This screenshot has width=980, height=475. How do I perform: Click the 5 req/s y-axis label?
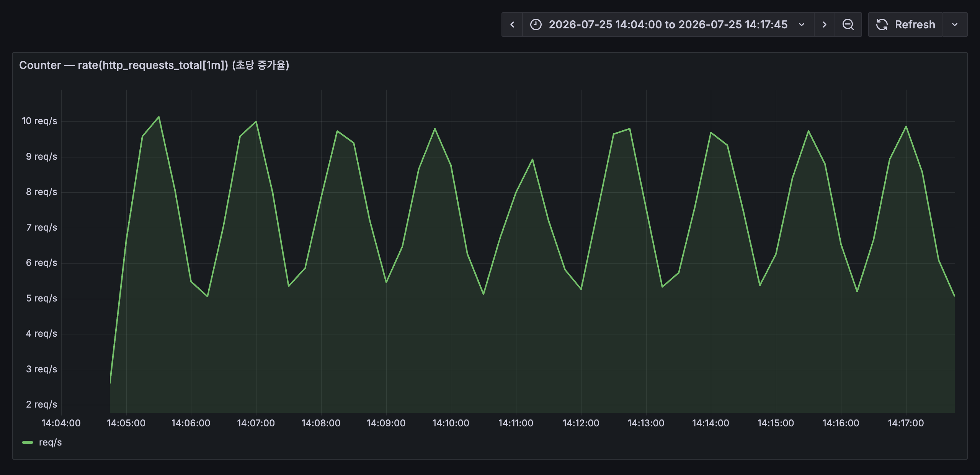coord(41,298)
